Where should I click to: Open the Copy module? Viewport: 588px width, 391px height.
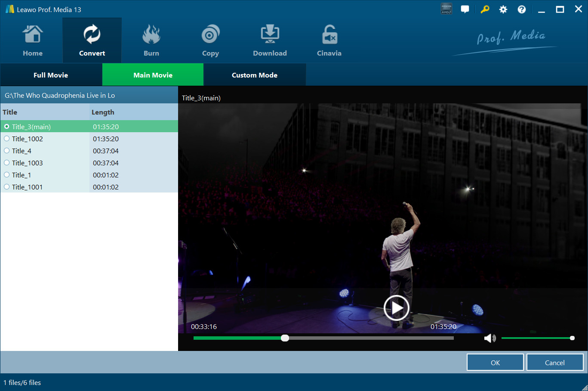click(x=210, y=40)
